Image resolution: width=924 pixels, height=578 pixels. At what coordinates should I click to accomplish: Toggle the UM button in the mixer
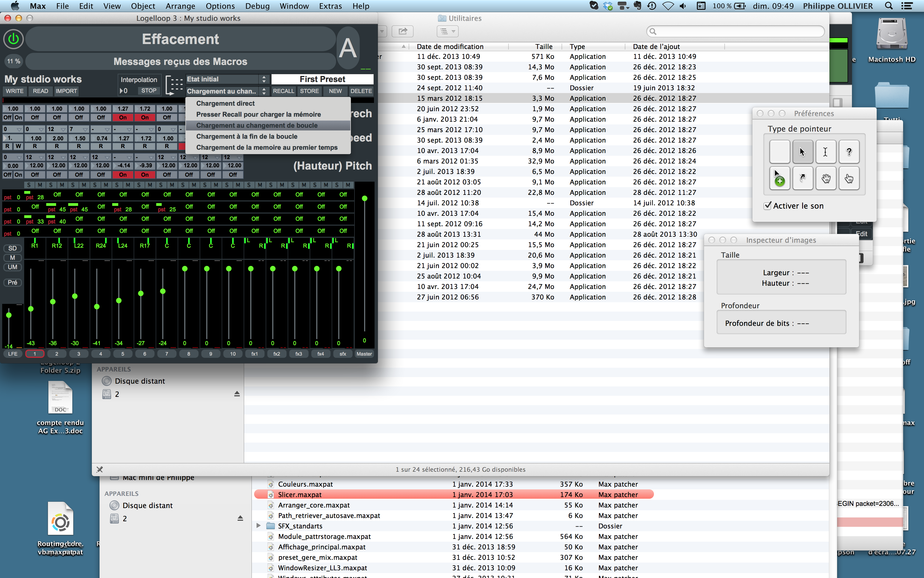tap(13, 267)
